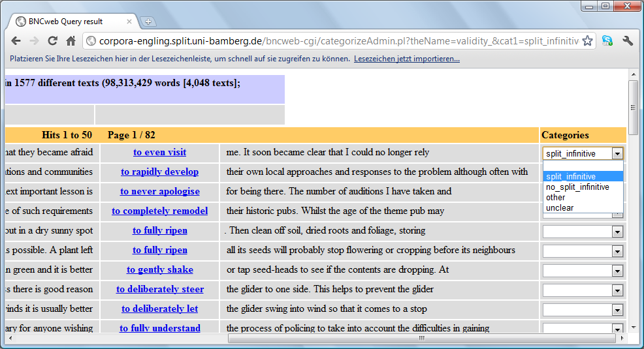Open category dropdown for 'to gently shake' row
This screenshot has height=349, width=644.
[x=617, y=270]
